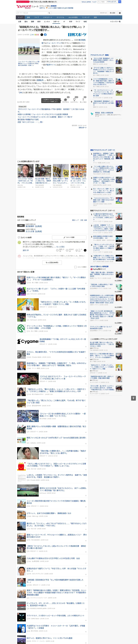
Task: Toggle the コメント非表示 checkbox
Action: point(75,267)
